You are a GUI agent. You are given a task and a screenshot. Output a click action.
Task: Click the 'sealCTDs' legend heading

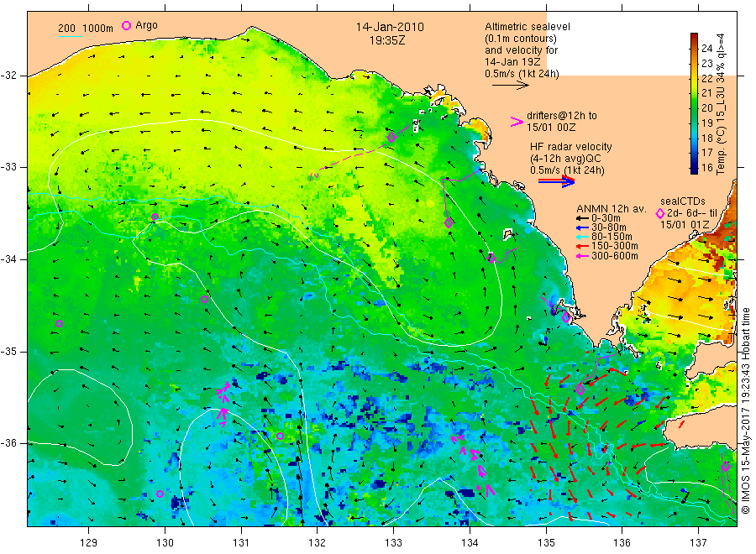(683, 201)
